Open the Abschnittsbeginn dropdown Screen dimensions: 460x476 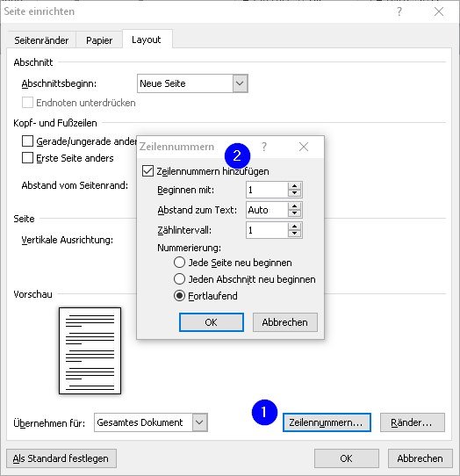click(x=240, y=83)
